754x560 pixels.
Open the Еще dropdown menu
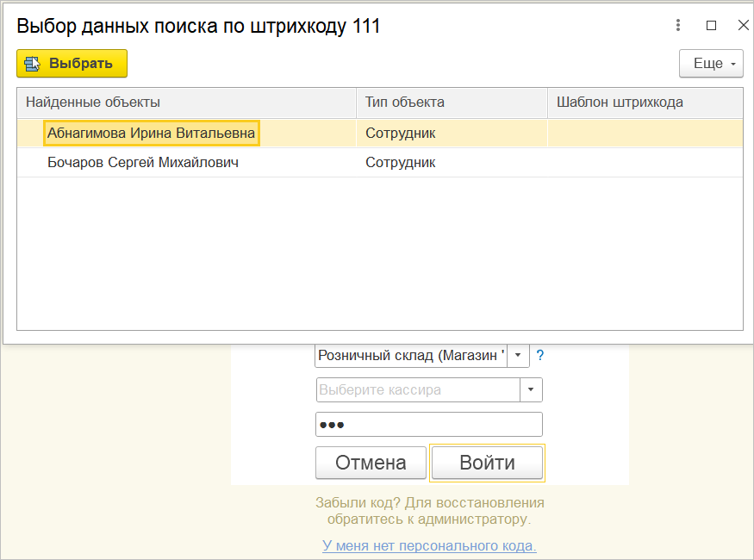point(711,64)
